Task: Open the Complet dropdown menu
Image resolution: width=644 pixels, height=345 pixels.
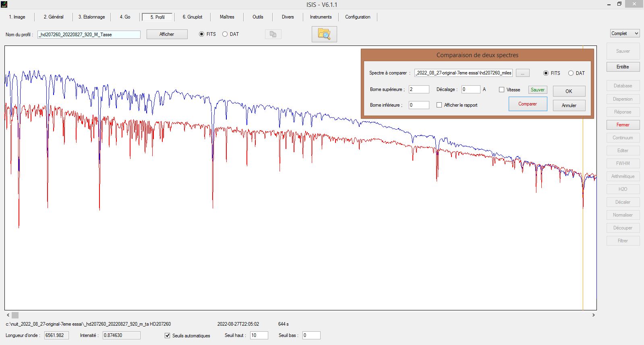Action: [x=625, y=33]
